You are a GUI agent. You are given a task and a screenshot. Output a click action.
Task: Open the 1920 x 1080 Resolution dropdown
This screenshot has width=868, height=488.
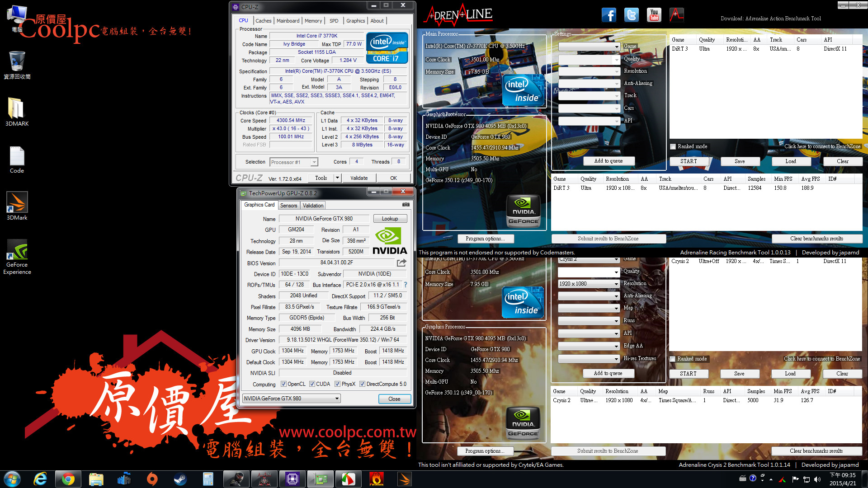[x=589, y=284]
